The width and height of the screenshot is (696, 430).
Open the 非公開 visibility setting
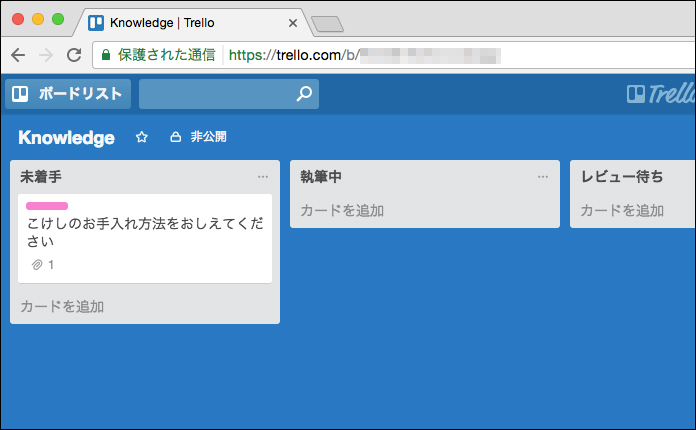click(x=198, y=137)
